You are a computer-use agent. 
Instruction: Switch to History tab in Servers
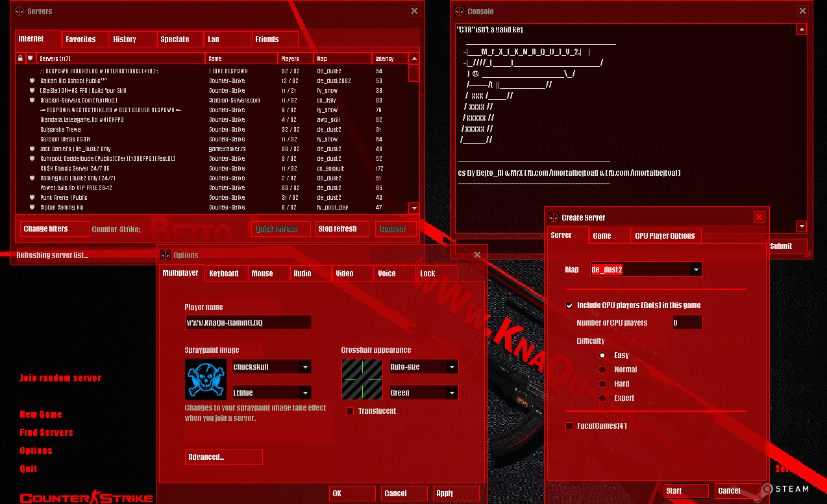133,40
